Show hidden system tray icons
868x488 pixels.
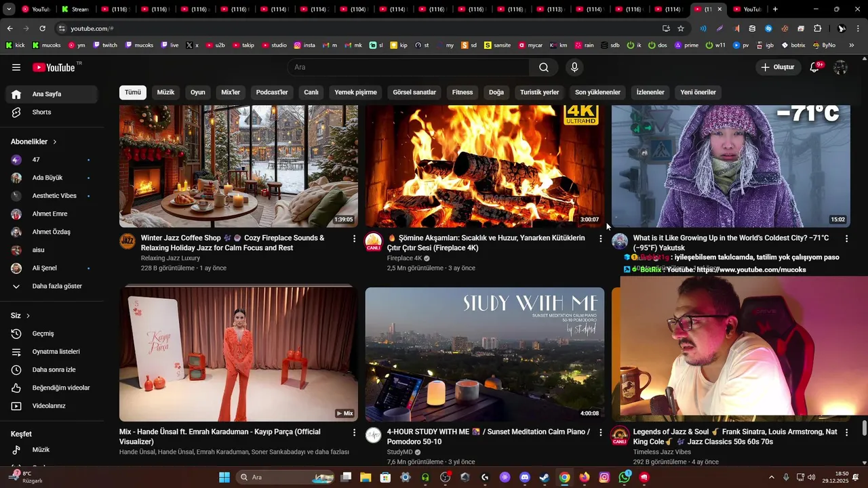[x=772, y=477]
